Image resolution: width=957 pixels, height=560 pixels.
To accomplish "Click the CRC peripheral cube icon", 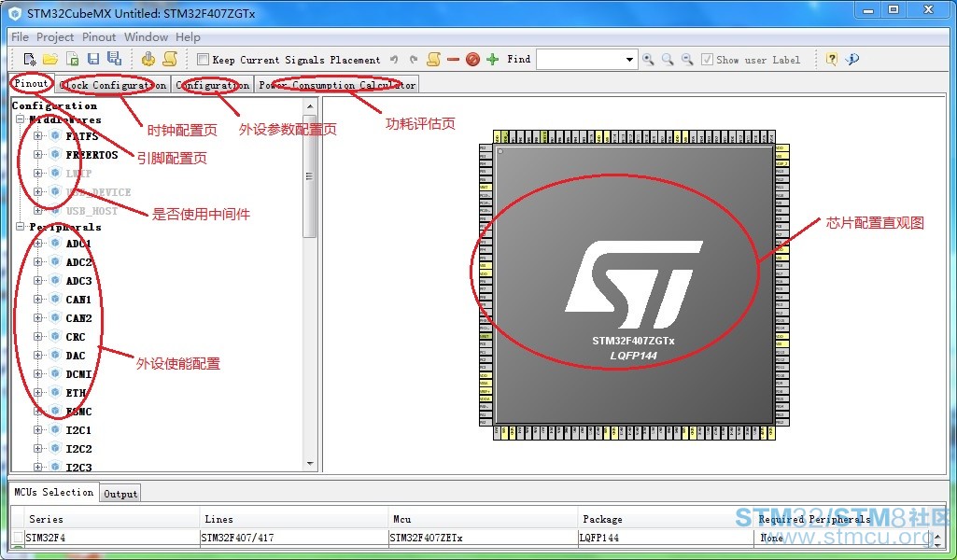I will point(55,336).
